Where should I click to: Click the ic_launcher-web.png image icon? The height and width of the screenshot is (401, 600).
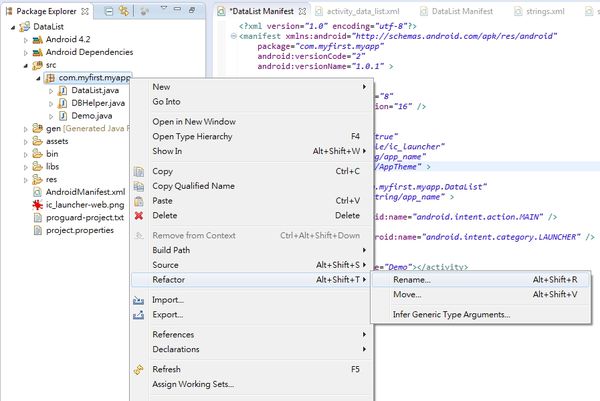click(38, 205)
